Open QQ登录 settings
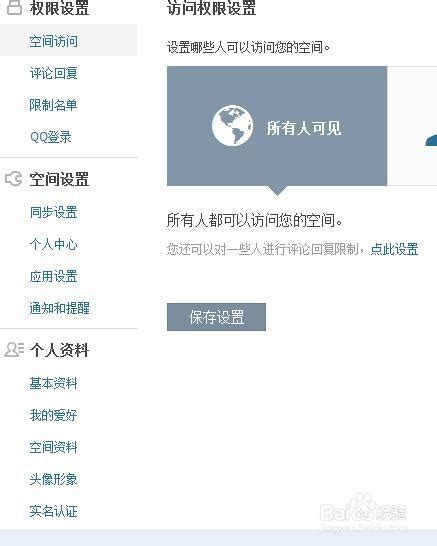 [51, 137]
